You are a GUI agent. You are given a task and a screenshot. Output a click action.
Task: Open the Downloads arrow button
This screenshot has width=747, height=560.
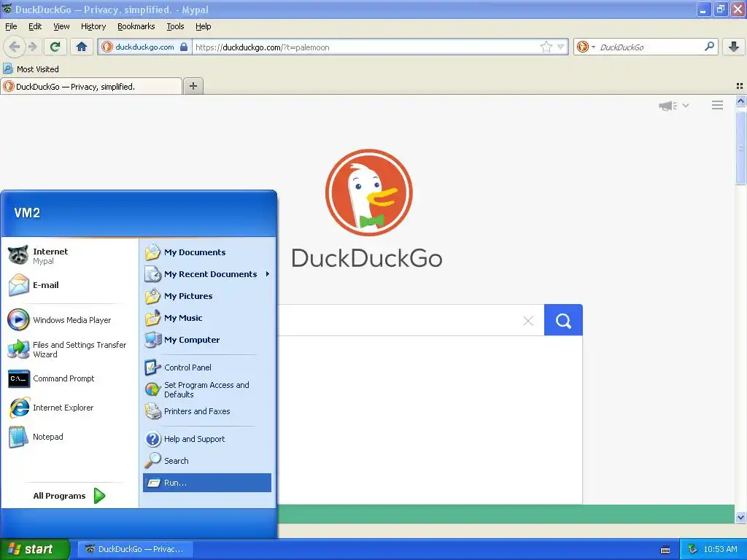click(734, 47)
